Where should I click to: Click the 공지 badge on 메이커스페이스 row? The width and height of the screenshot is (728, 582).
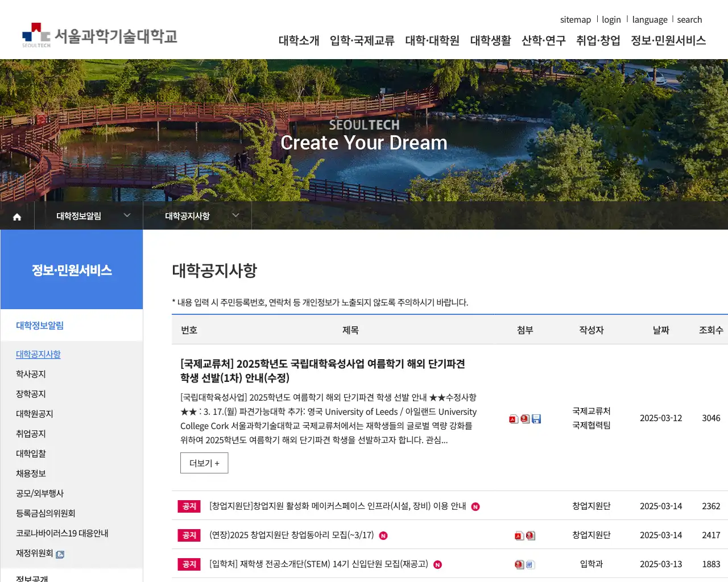[189, 506]
